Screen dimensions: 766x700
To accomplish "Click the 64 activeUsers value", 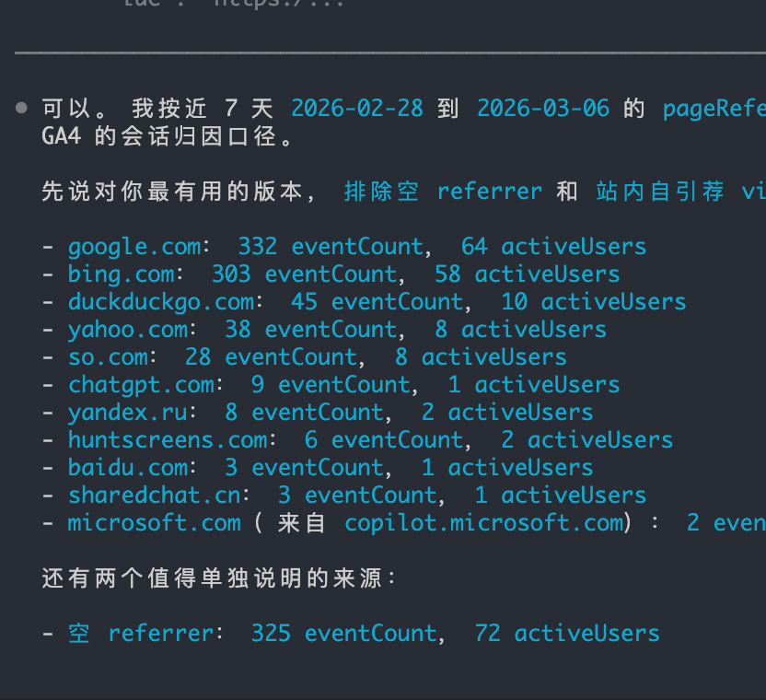I will pos(553,247).
